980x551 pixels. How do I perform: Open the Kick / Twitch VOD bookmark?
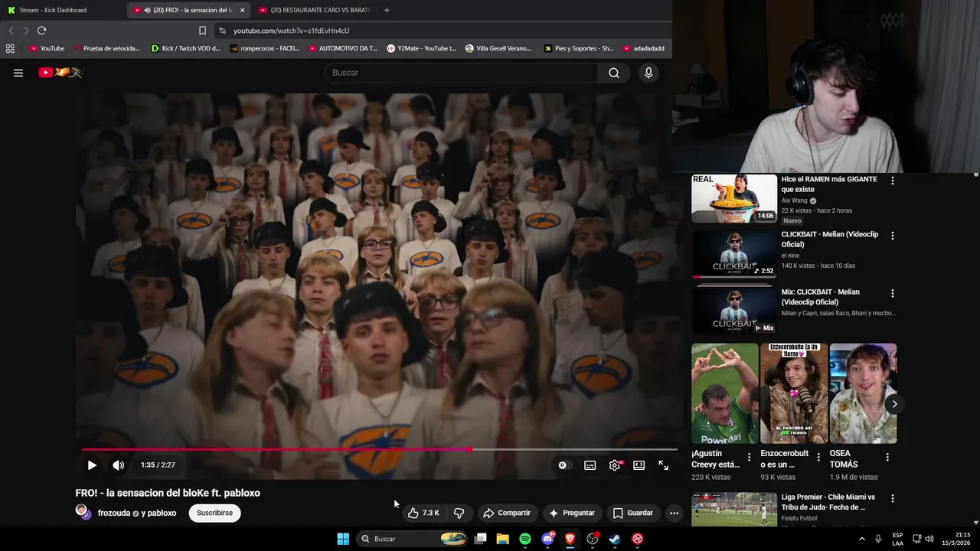185,48
